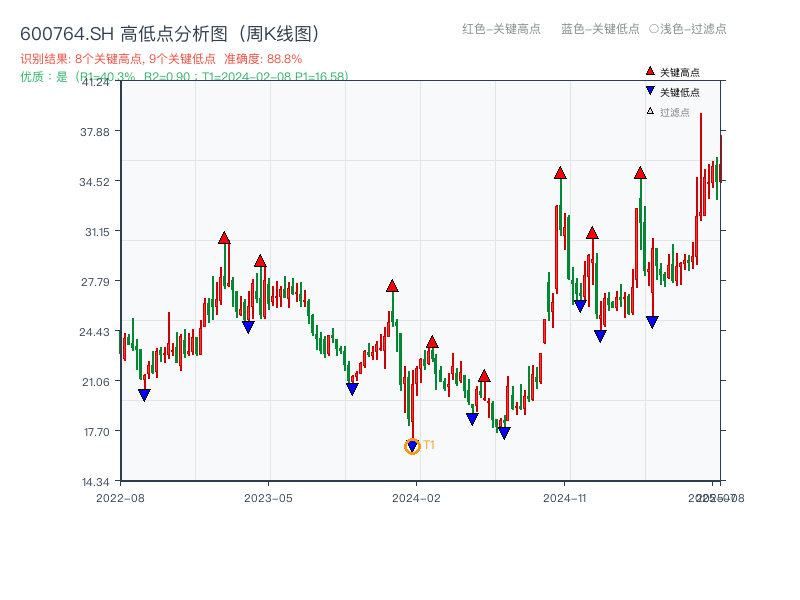Select blue low marker near 25 in spring 2025

click(x=653, y=322)
